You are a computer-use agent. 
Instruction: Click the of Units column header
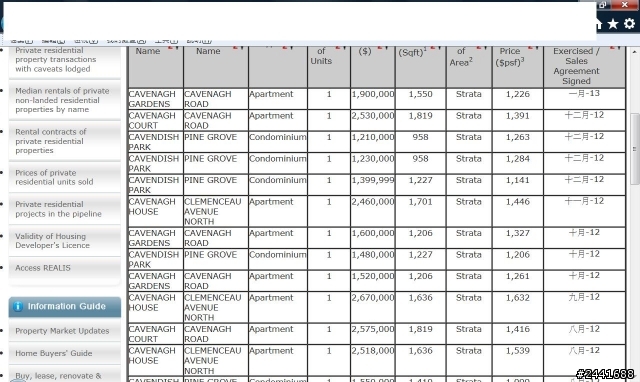click(x=329, y=66)
